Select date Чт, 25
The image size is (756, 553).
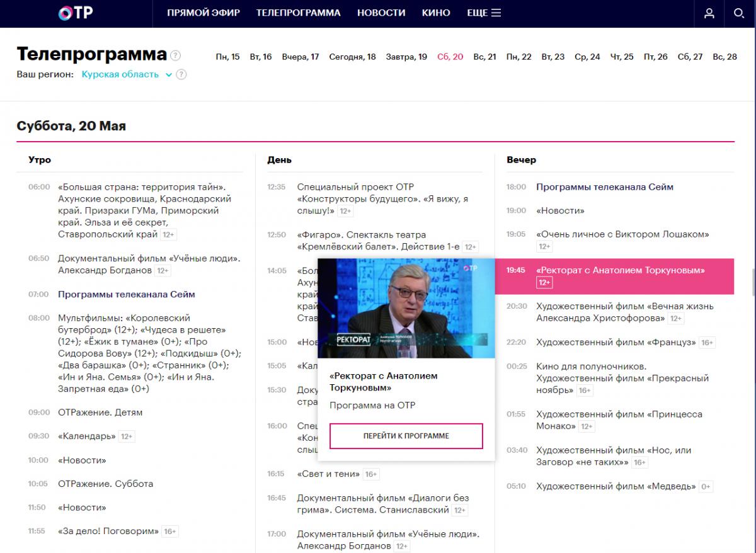click(622, 57)
